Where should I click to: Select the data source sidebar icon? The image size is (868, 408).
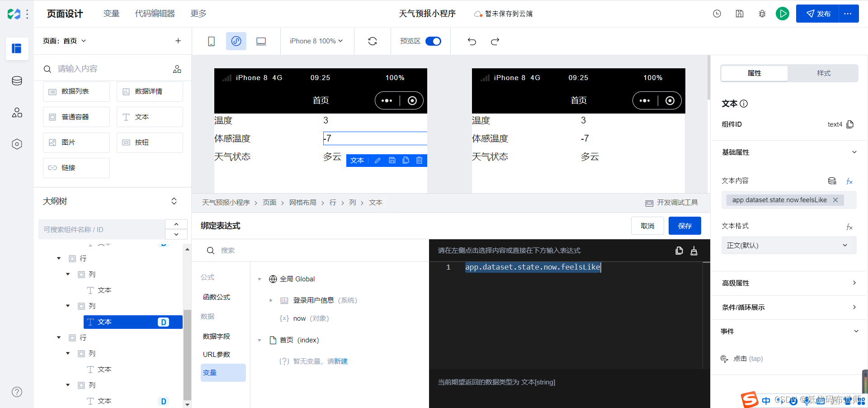(x=17, y=81)
